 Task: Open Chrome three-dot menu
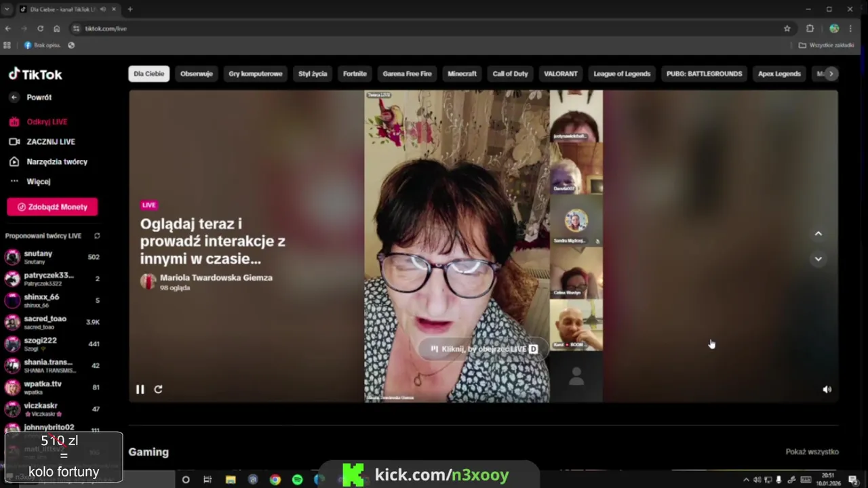tap(850, 28)
